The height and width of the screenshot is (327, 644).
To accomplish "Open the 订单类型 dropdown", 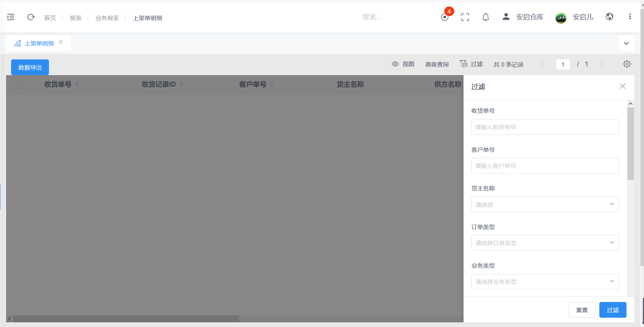I will [x=545, y=243].
